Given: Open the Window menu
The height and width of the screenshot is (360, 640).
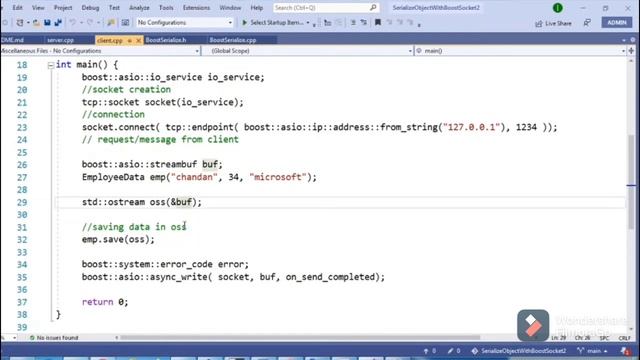Looking at the screenshot, I should point(230,8).
